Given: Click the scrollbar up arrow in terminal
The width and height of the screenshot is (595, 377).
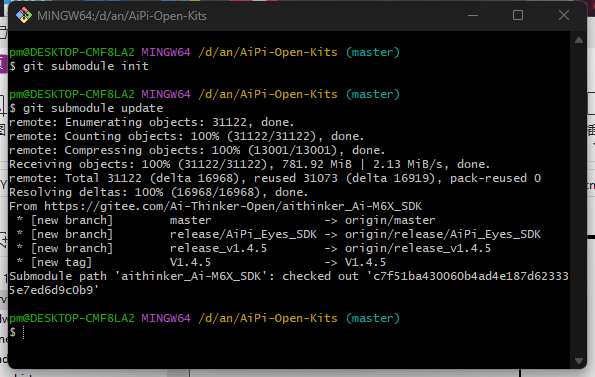Looking at the screenshot, I should [x=579, y=40].
